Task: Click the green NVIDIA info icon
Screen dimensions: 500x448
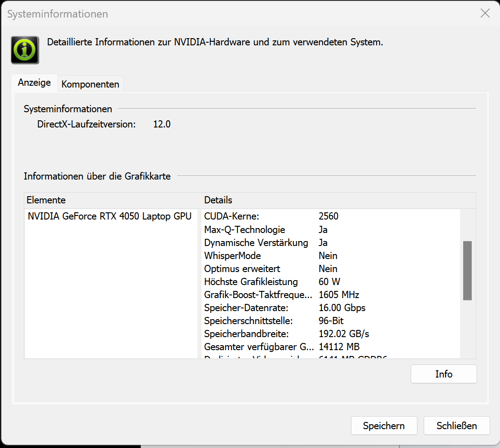Action: (25, 50)
